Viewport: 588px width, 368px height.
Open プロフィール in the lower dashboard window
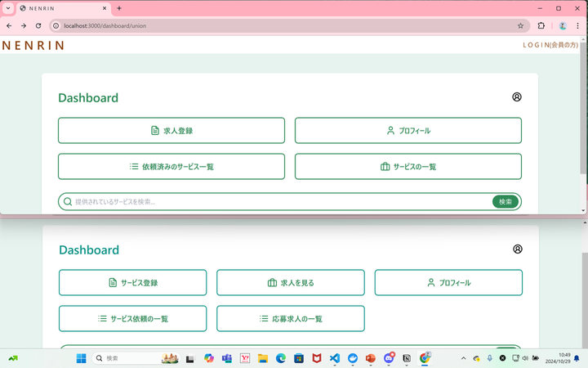pos(448,282)
